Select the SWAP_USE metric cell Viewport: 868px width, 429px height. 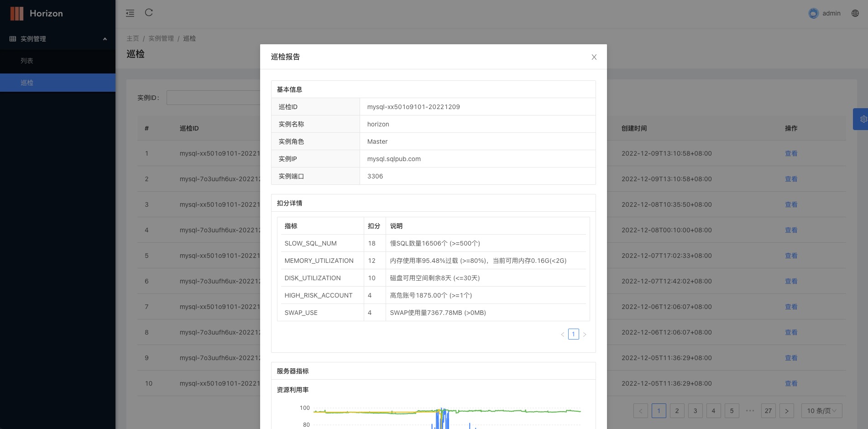click(x=322, y=313)
